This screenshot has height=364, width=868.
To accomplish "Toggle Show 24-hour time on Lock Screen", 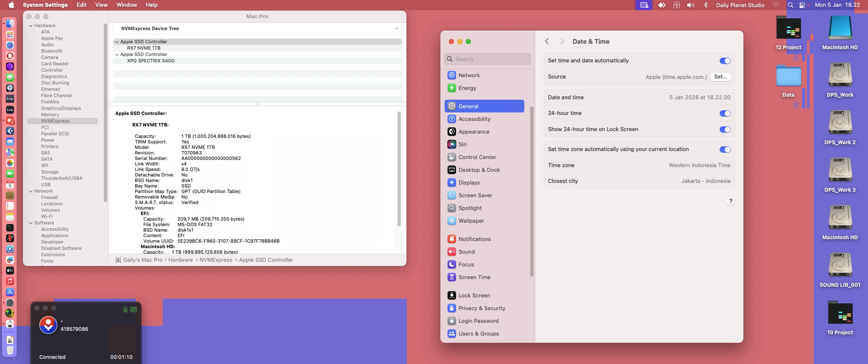I will 725,129.
